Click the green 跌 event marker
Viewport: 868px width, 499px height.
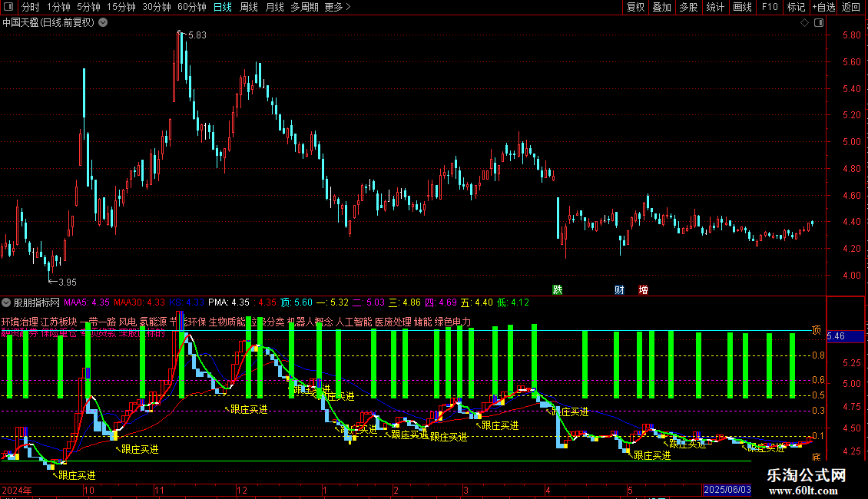tap(558, 290)
